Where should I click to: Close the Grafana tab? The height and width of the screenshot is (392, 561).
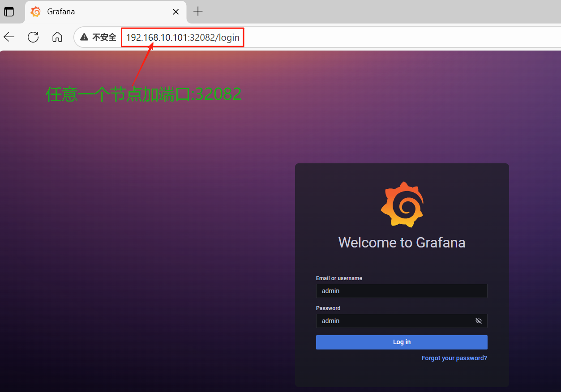(x=176, y=12)
